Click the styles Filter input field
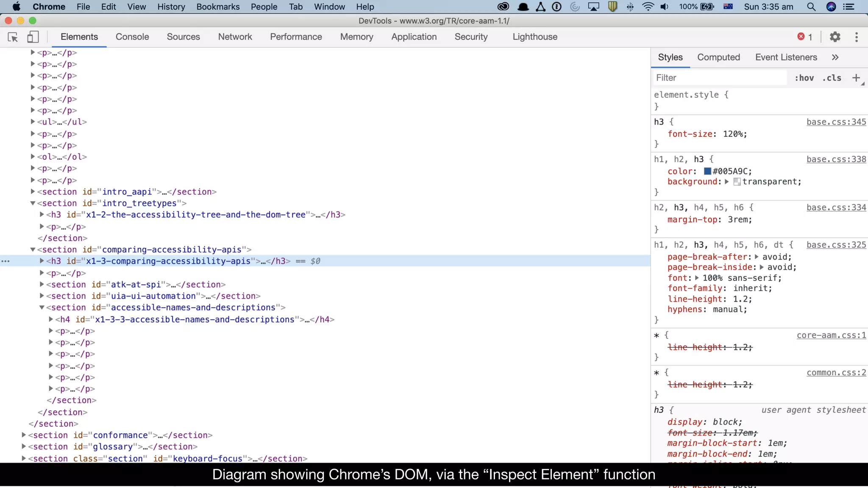The height and width of the screenshot is (488, 868). coord(719,78)
